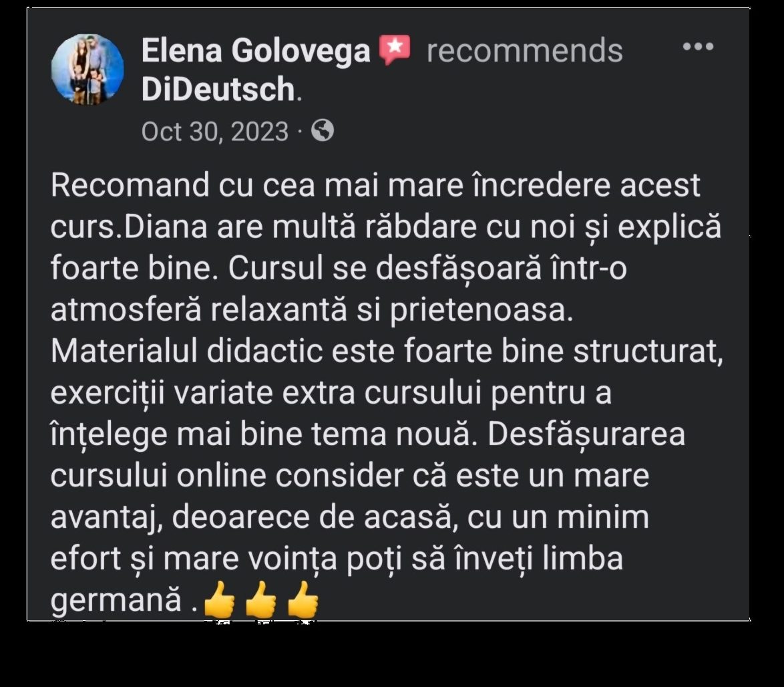Open the Elena Golovega profile name link
784x687 pixels.
(256, 51)
